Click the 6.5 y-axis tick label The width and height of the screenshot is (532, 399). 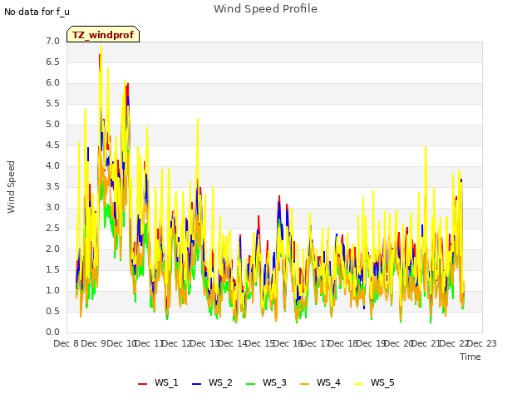52,62
